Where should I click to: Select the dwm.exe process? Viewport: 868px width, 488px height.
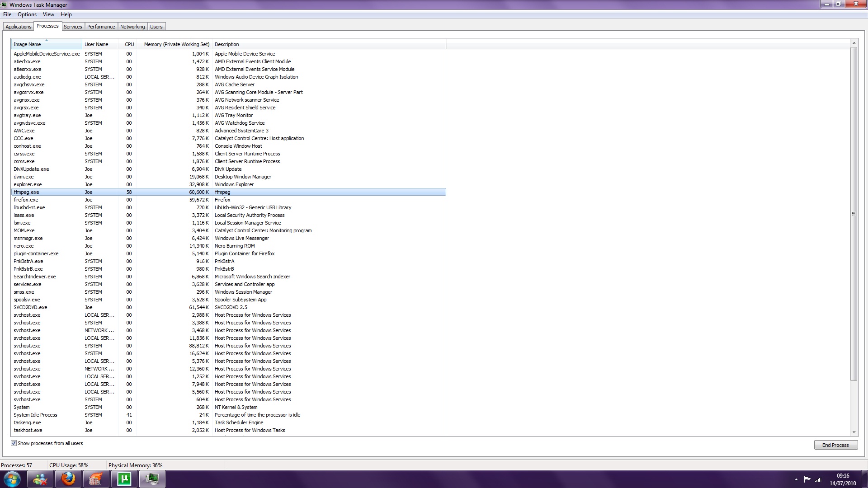(228, 177)
